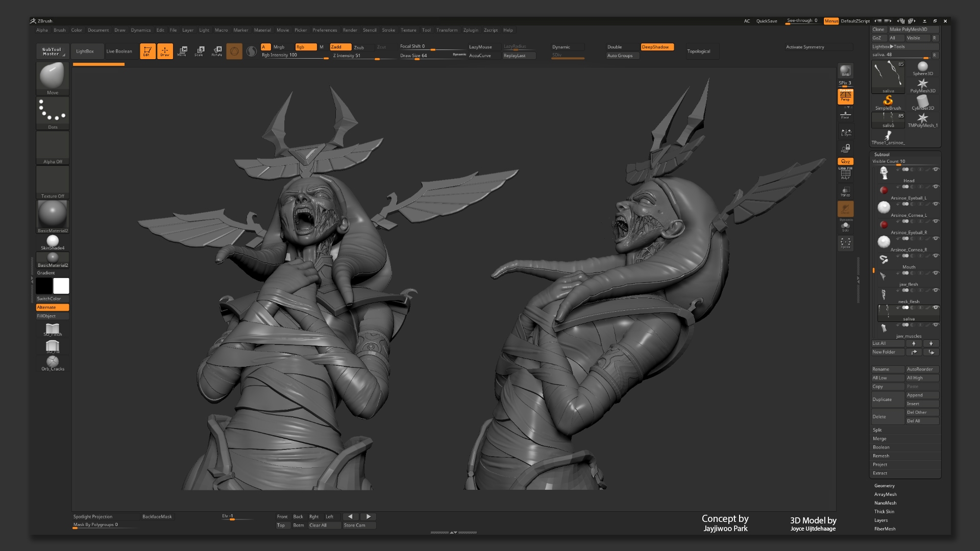This screenshot has height=551, width=980.
Task: Click the BPR render button
Action: pos(845,71)
